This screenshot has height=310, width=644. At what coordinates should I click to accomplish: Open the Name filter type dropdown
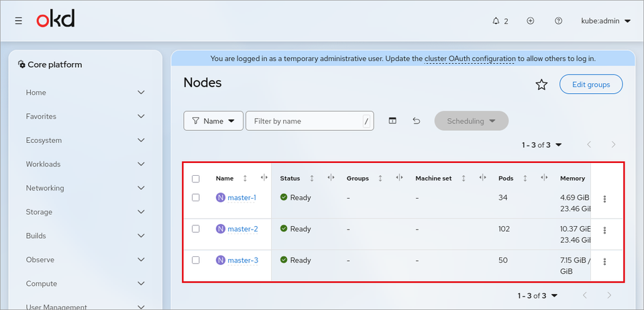213,121
